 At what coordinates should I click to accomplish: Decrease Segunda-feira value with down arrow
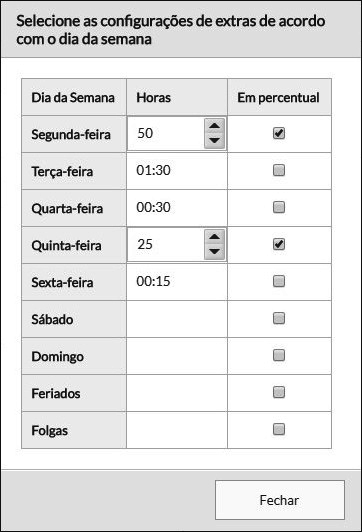214,140
